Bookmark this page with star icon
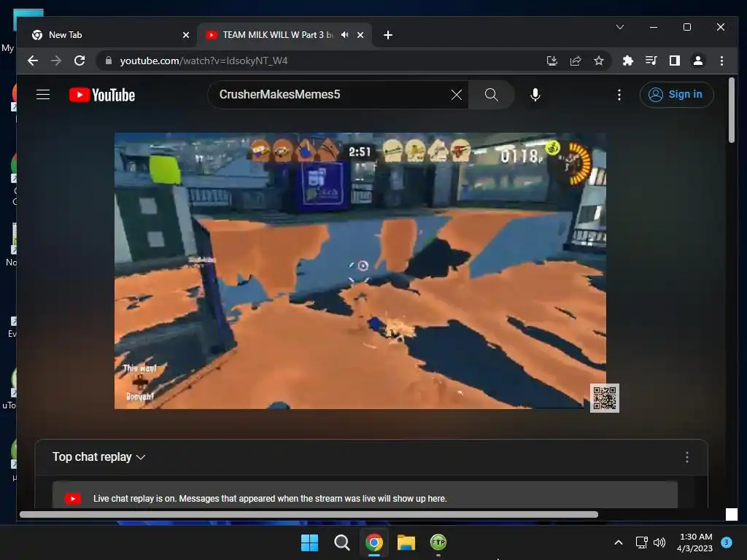747x560 pixels. (599, 61)
